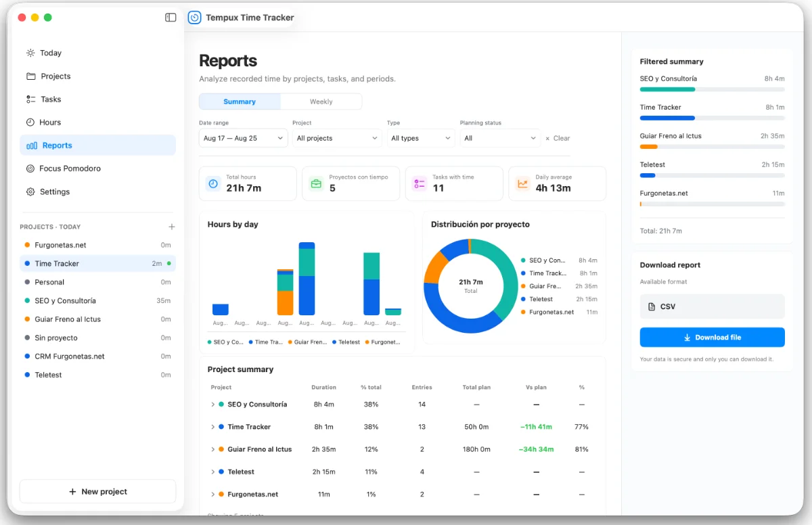This screenshot has width=812, height=525.
Task: Click the bar chart icon beside Reports
Action: click(x=32, y=145)
